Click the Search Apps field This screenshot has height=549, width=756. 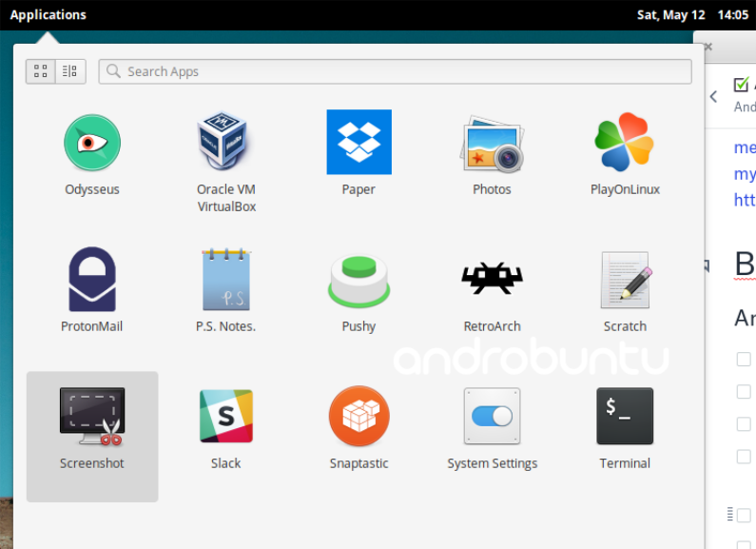click(395, 71)
